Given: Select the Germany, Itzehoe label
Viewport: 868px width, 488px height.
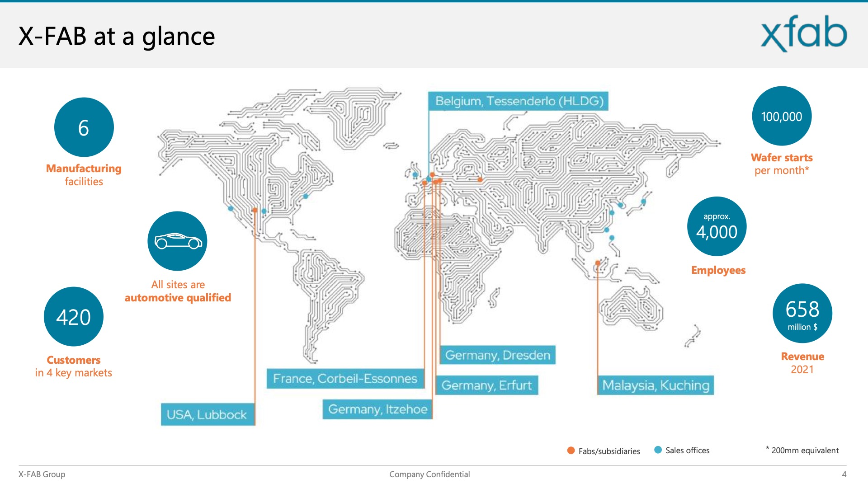Looking at the screenshot, I should click(x=377, y=409).
